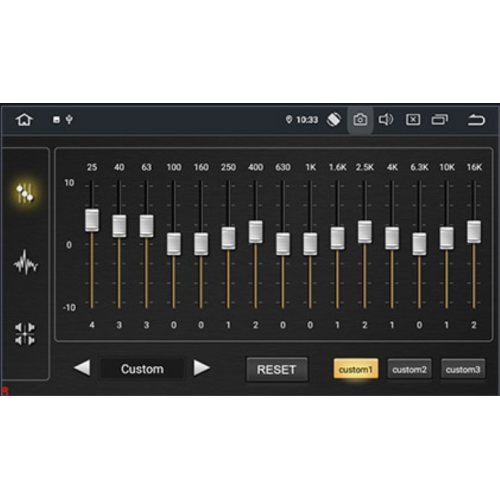Click the Custom preset name field
This screenshot has height=500, width=500.
point(142,369)
